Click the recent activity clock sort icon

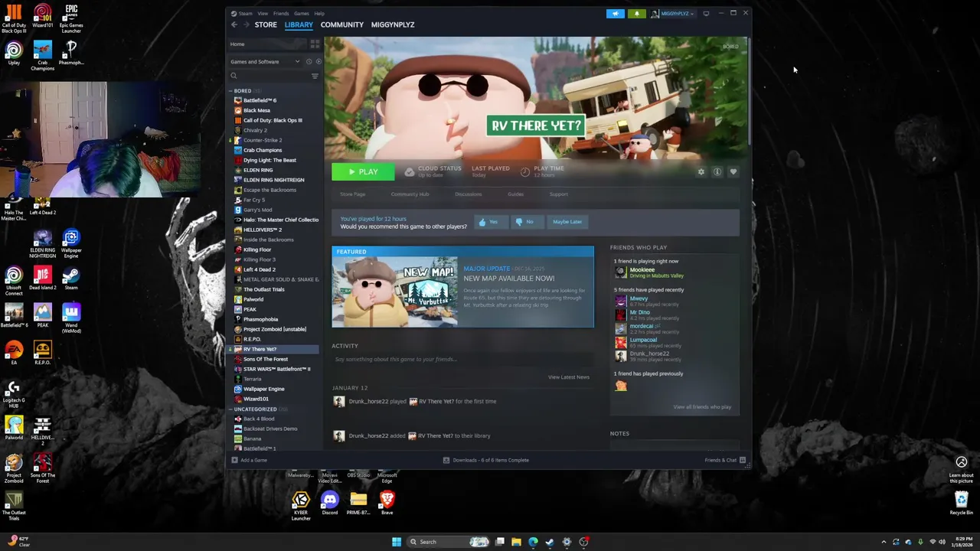tap(309, 62)
